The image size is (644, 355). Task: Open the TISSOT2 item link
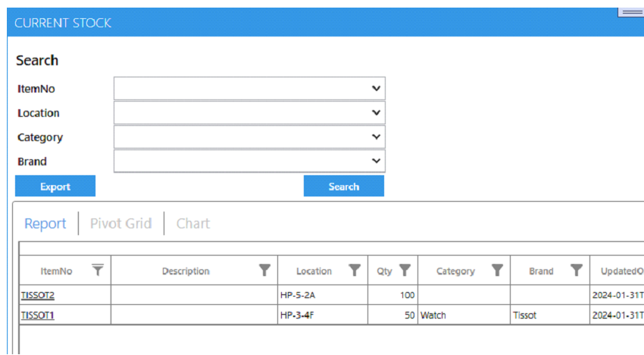(x=38, y=295)
